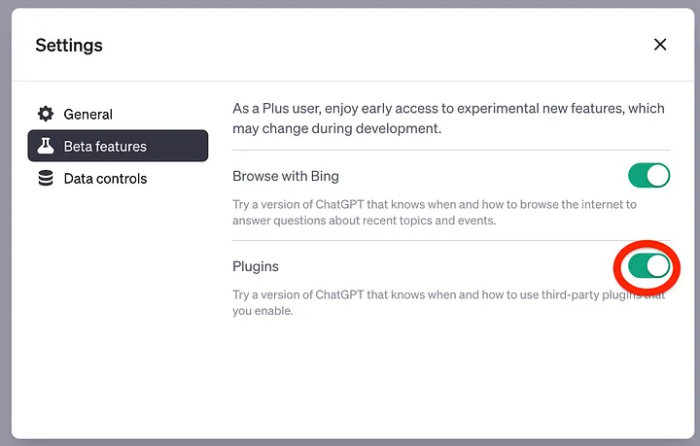Viewport: 700px width, 446px height.
Task: Click the gear icon beside General
Action: (45, 114)
